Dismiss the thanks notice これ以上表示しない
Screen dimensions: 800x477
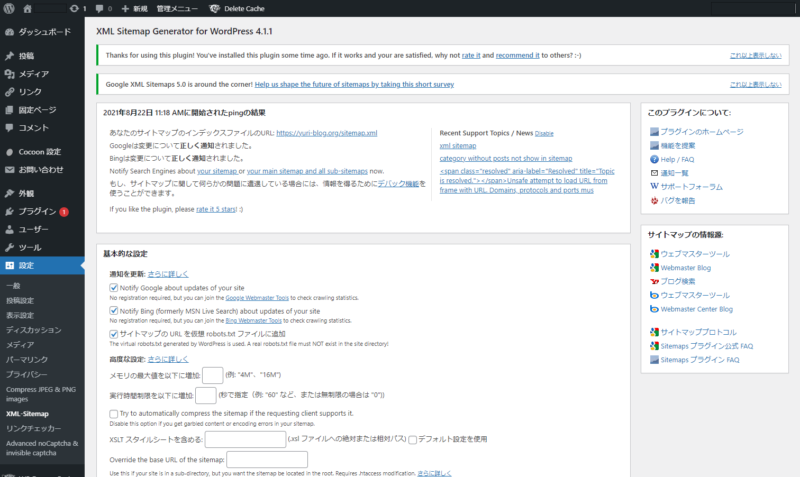point(755,55)
